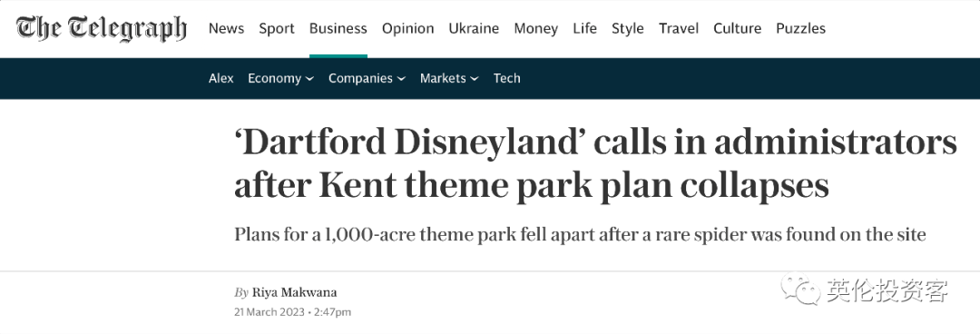The image size is (980, 334).
Task: Open the News section
Action: click(x=226, y=28)
